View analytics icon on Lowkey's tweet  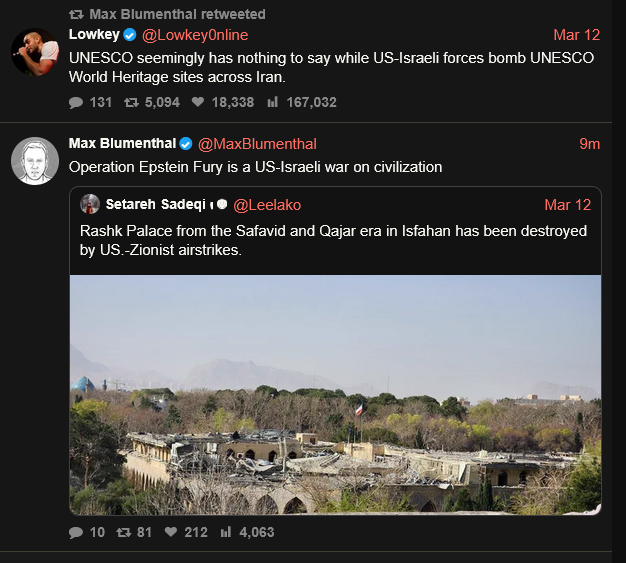(x=268, y=102)
